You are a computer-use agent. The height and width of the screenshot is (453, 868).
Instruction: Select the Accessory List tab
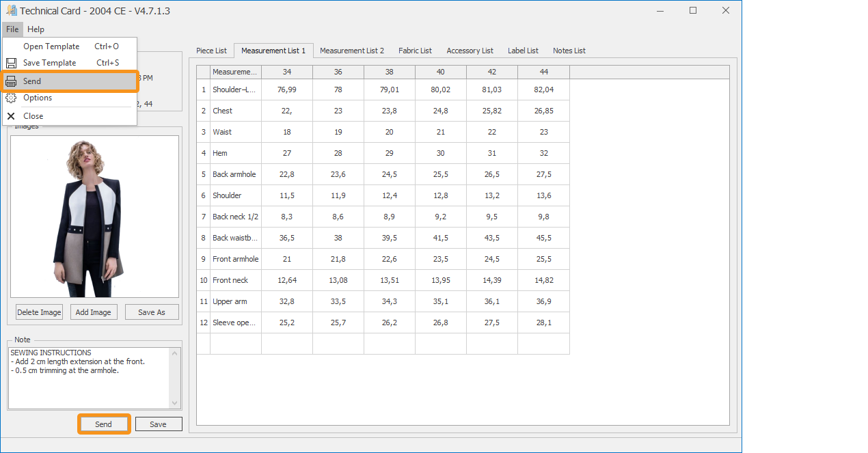[470, 51]
